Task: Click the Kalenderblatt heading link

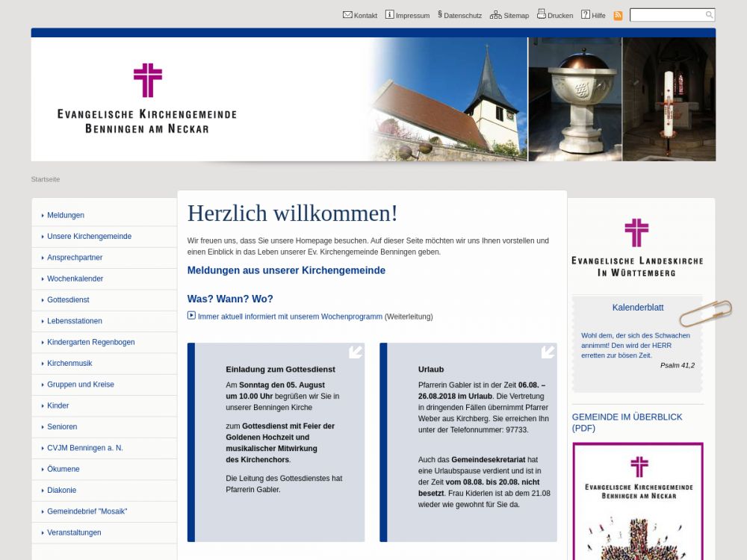Action: coord(637,308)
